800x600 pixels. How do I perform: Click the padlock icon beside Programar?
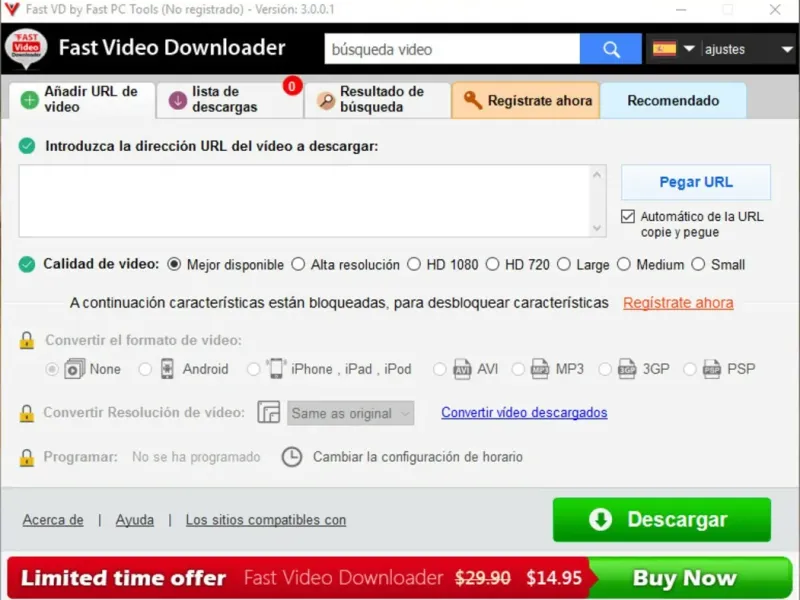27,458
